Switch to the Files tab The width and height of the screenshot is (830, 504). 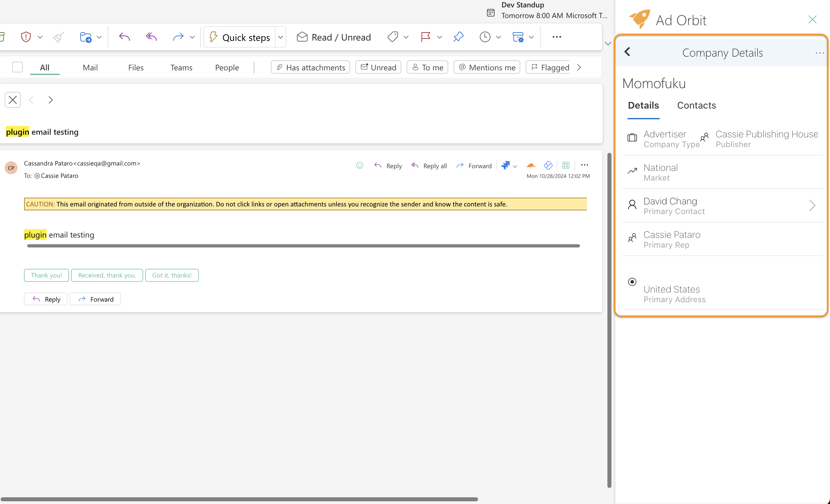point(136,67)
